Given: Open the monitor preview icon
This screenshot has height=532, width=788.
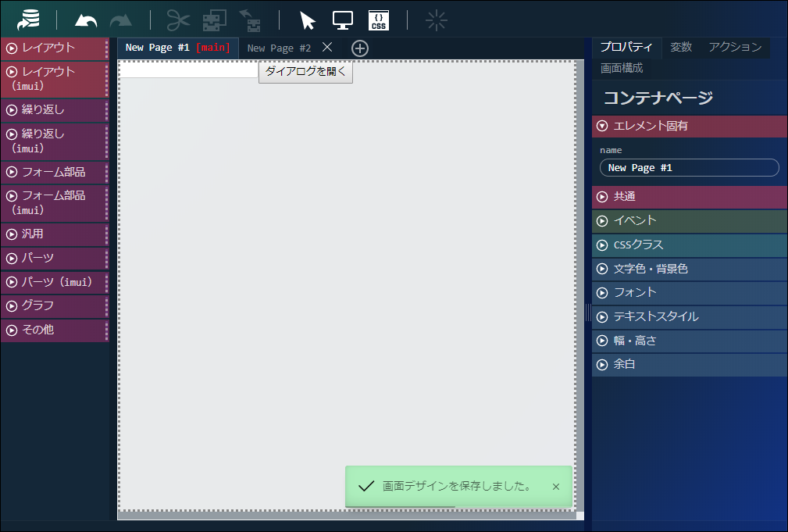Looking at the screenshot, I should (x=343, y=20).
